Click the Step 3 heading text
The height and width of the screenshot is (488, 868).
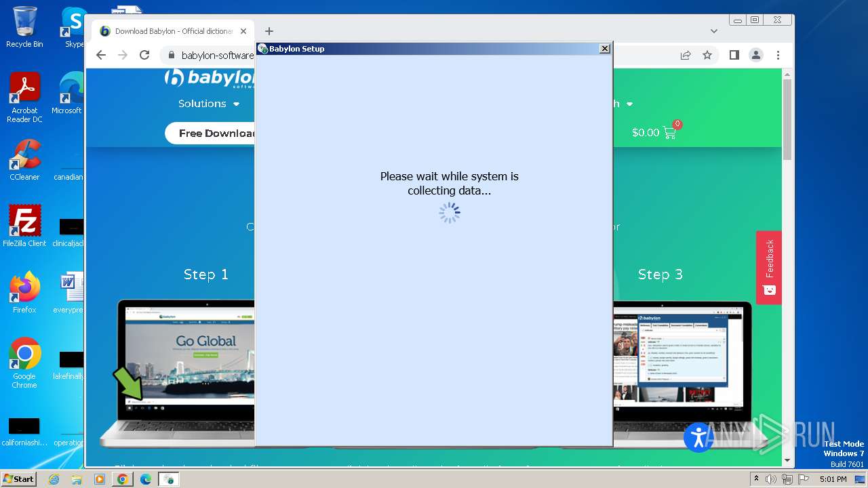click(660, 274)
